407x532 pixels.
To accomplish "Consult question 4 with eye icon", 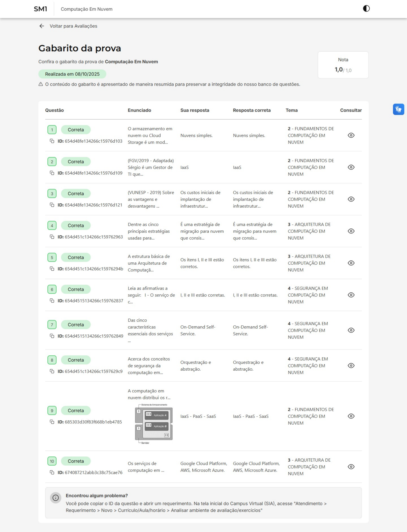I will click(x=351, y=231).
